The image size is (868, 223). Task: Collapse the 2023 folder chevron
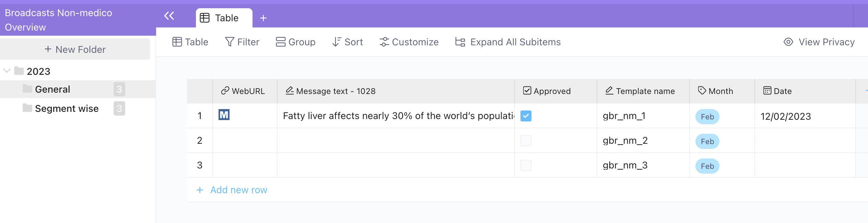[7, 71]
